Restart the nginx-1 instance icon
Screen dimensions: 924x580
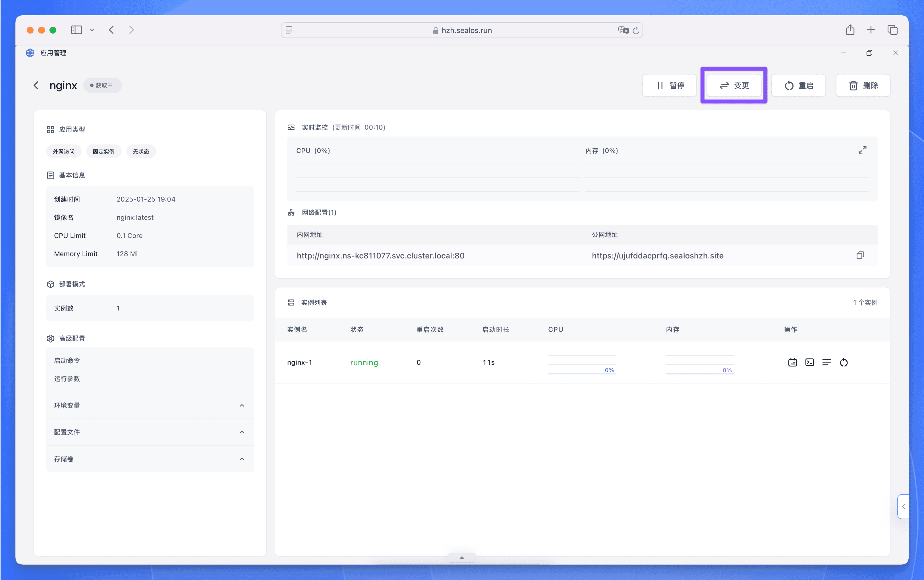point(844,362)
